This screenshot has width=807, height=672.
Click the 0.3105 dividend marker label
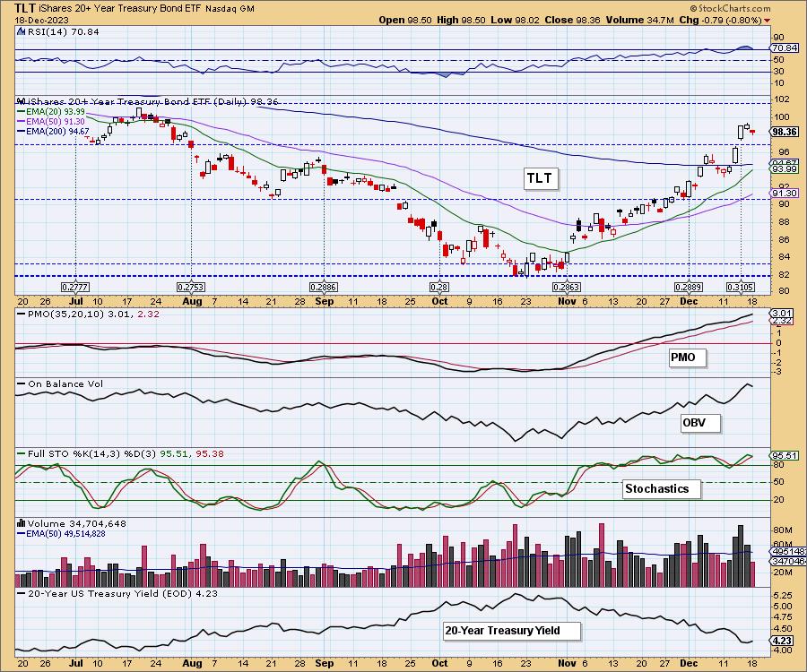[741, 287]
